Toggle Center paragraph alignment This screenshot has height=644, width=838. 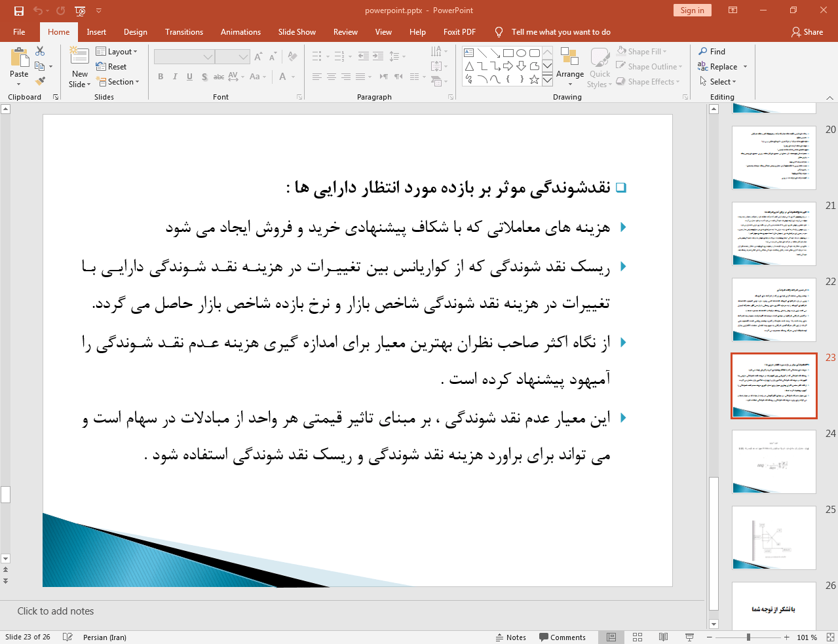click(332, 77)
